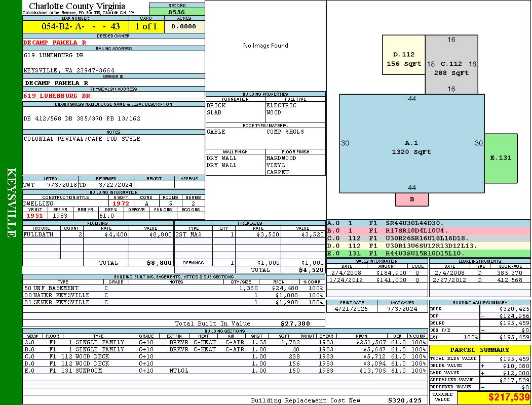Click HARDWOOD floor finish
Image resolution: width=532 pixels, height=405 pixels.
click(281, 158)
